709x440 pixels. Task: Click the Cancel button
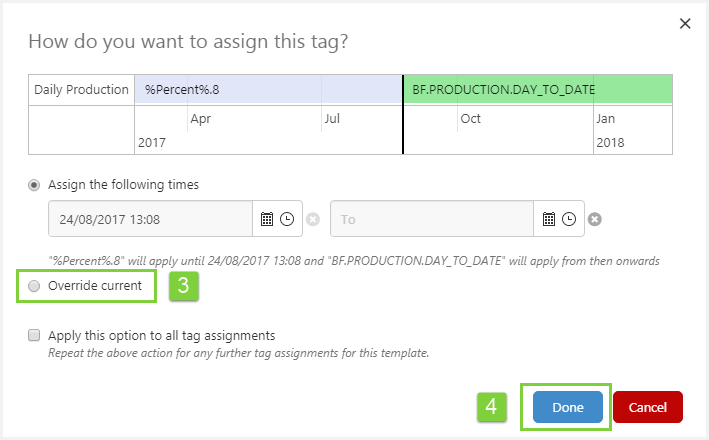point(648,407)
